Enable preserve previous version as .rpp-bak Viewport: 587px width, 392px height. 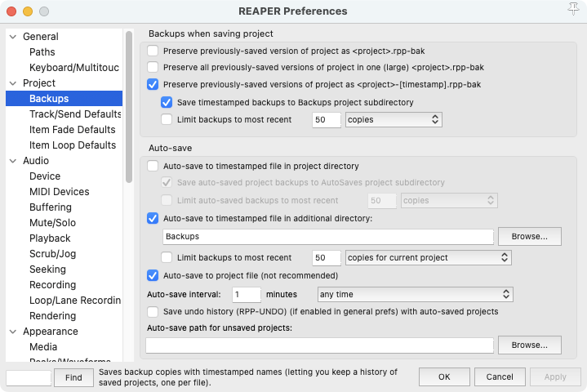[x=153, y=51]
